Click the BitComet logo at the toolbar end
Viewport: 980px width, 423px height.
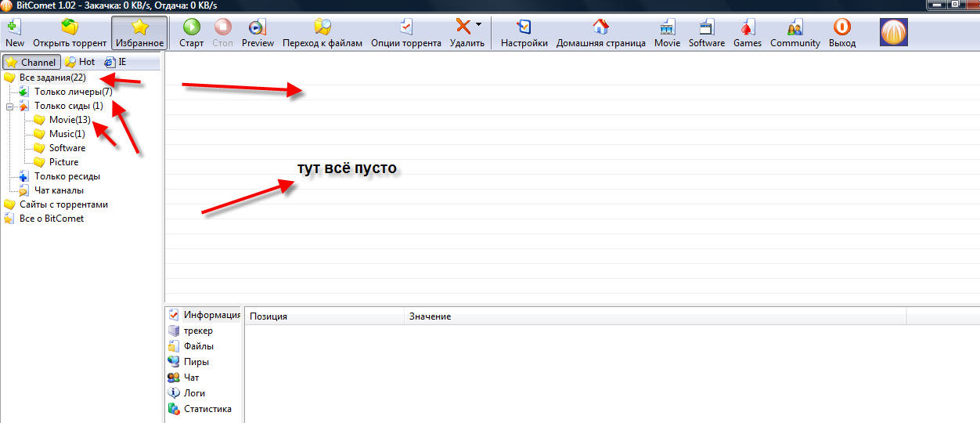(x=894, y=32)
